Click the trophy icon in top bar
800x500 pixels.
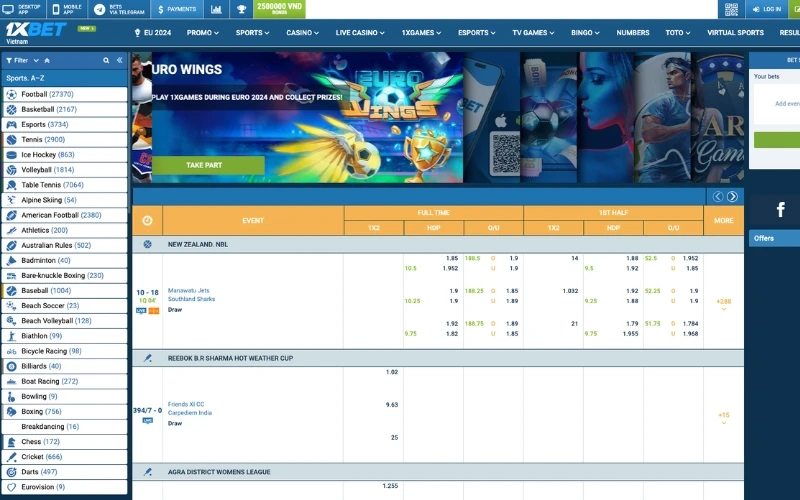tap(241, 9)
